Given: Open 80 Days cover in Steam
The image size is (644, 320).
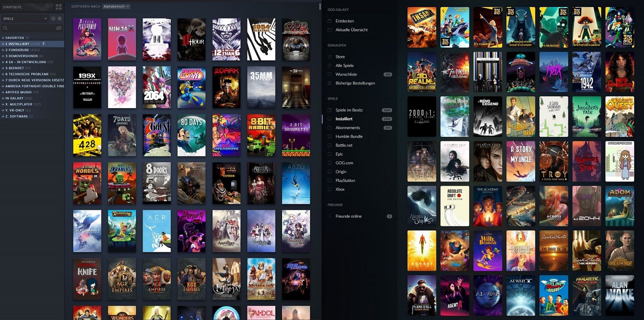Looking at the screenshot, I should coord(191,135).
